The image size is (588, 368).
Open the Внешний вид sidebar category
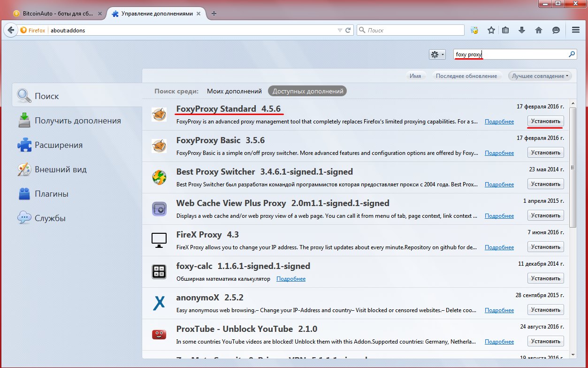point(77,169)
